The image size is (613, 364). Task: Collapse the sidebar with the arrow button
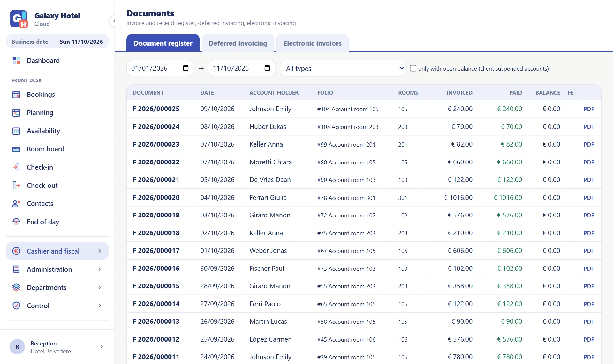click(114, 21)
